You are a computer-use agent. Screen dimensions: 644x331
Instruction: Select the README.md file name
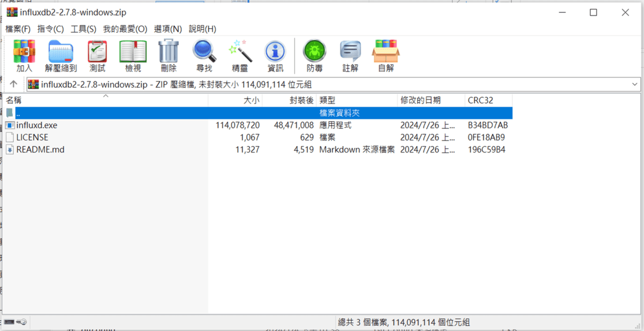40,150
